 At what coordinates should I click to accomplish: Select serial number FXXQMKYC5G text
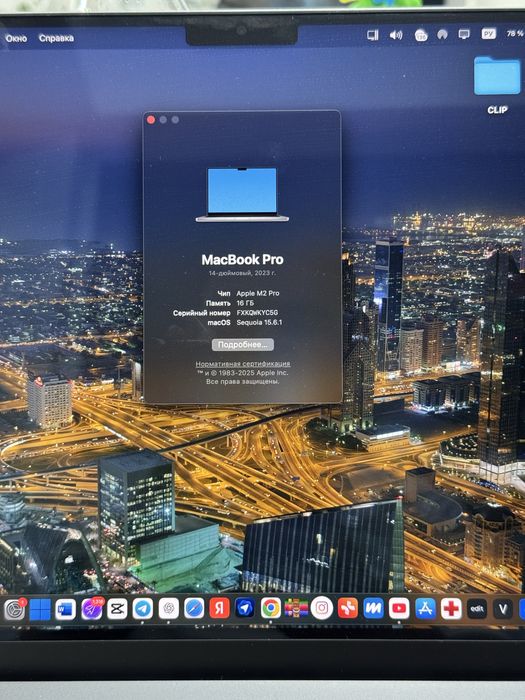pyautogui.click(x=257, y=312)
